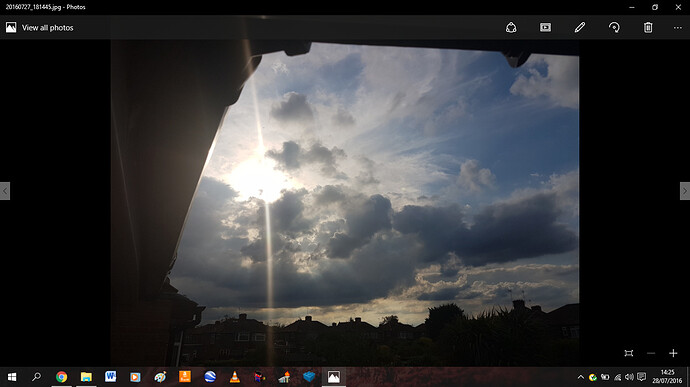
Task: Switch to Microsoft Word in taskbar
Action: point(110,376)
